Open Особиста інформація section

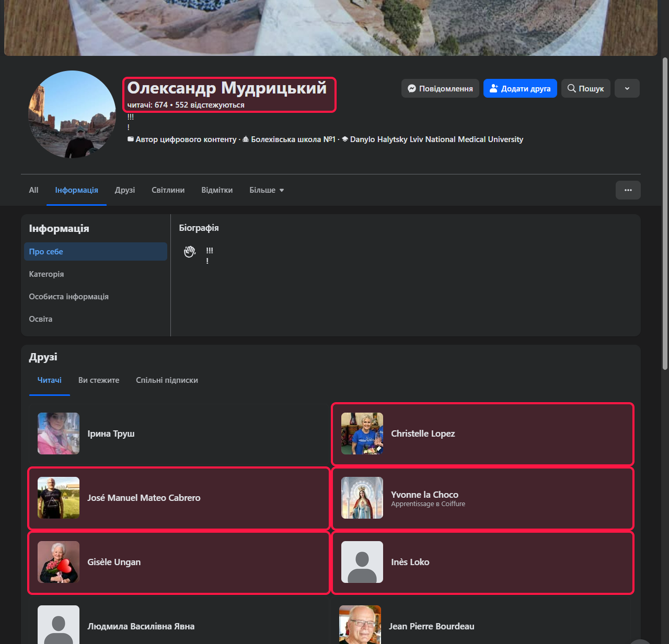pyautogui.click(x=96, y=296)
